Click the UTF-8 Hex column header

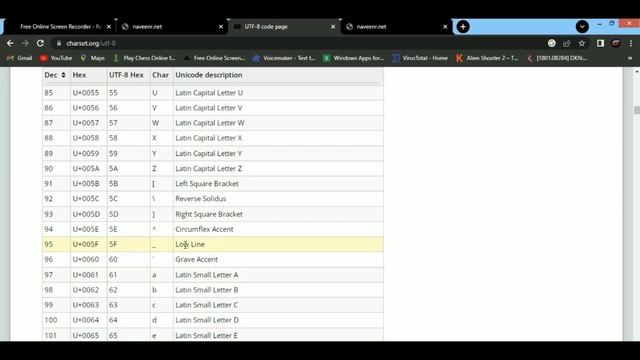tap(126, 75)
